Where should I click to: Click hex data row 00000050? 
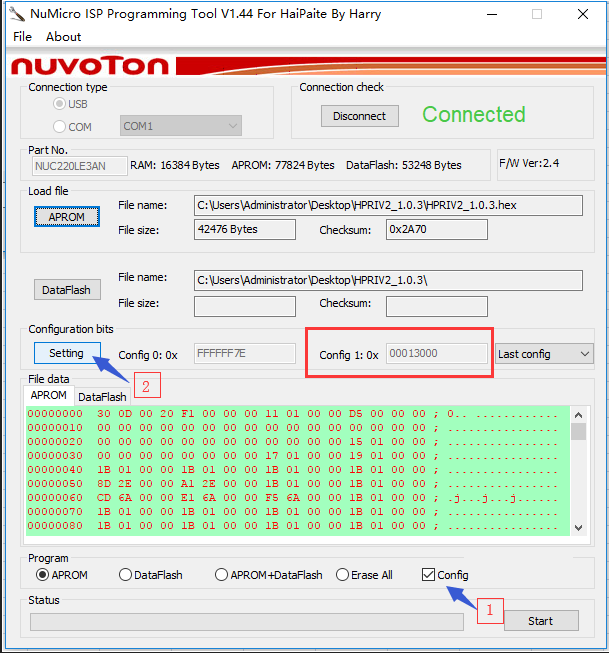tap(292, 484)
